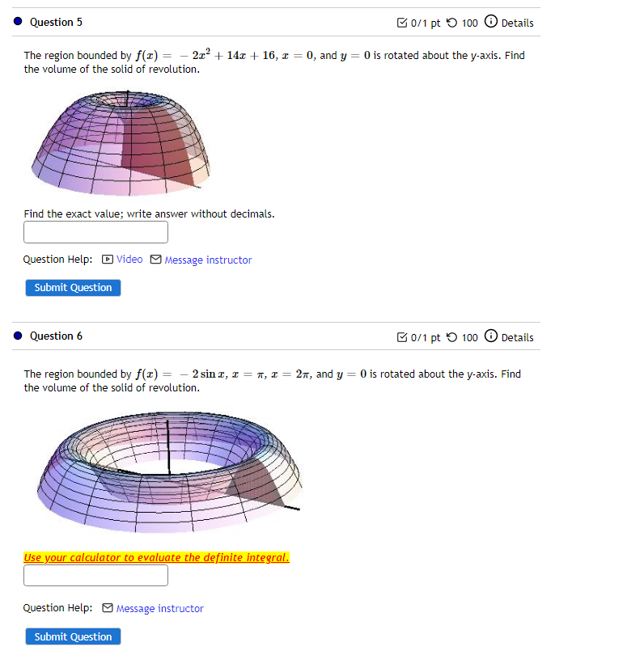The image size is (644, 655).
Task: Select the torus revolution image in Question 6
Action: pos(170,471)
